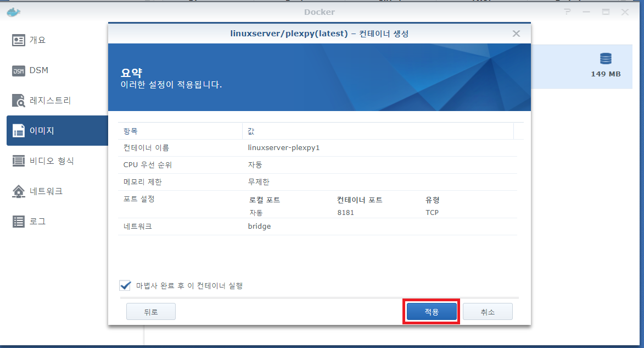Click the 적용 apply button

tap(432, 312)
